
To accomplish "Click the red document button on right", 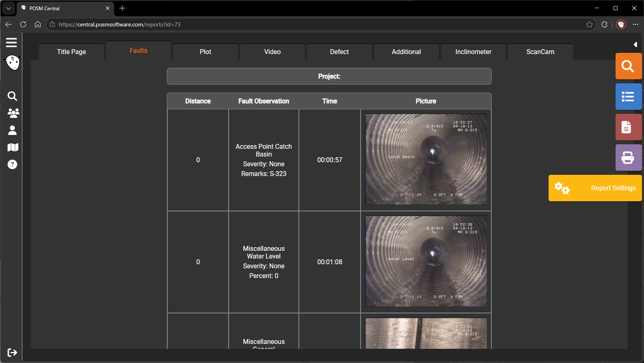I will pos(628,127).
